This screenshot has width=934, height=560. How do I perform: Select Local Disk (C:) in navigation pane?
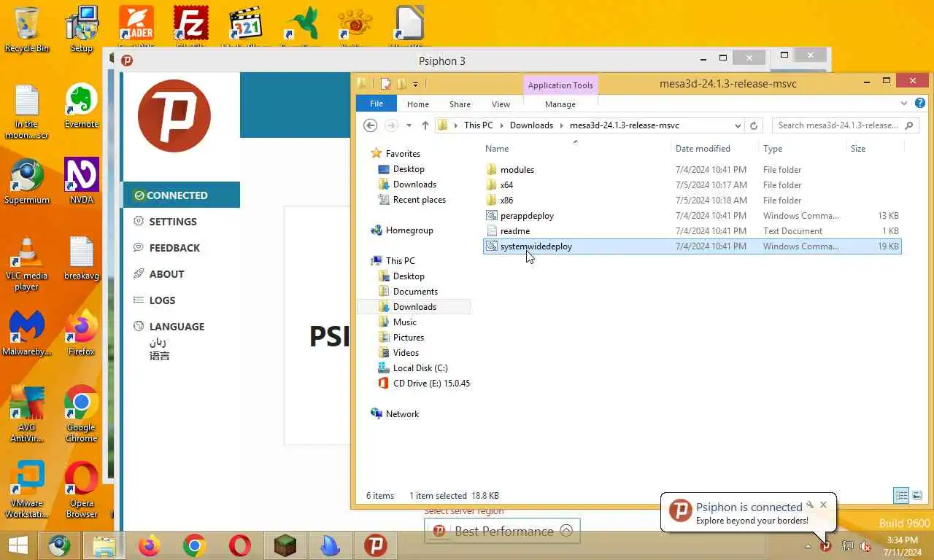tap(420, 368)
